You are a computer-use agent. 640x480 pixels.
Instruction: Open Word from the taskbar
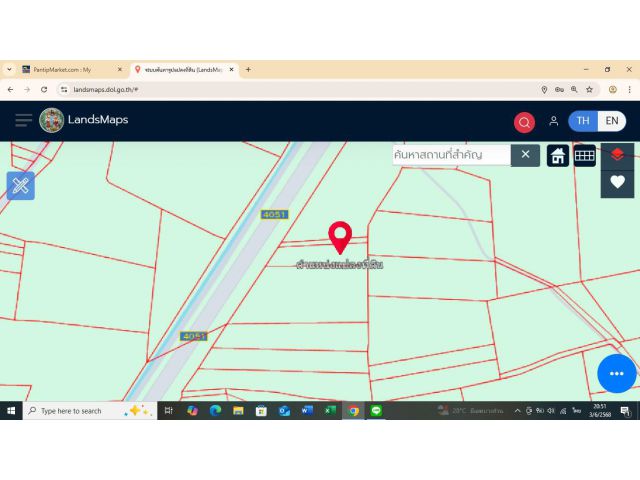pyautogui.click(x=307, y=411)
